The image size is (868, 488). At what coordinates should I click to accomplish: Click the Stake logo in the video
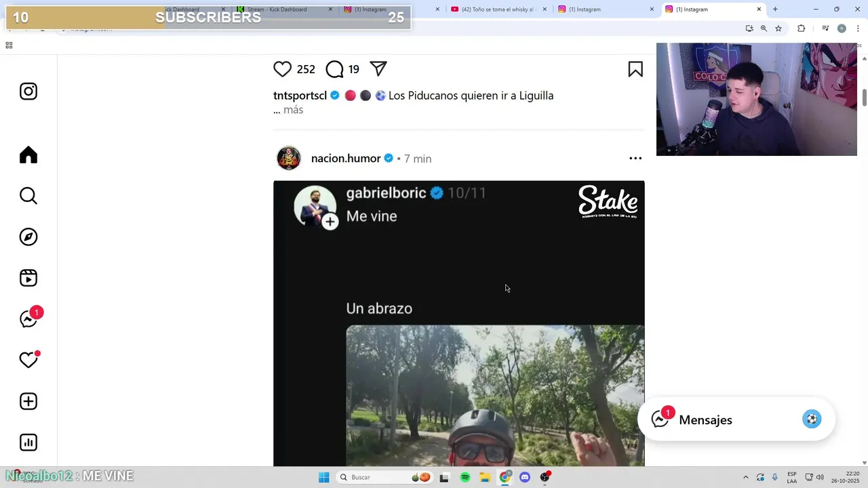[608, 201]
